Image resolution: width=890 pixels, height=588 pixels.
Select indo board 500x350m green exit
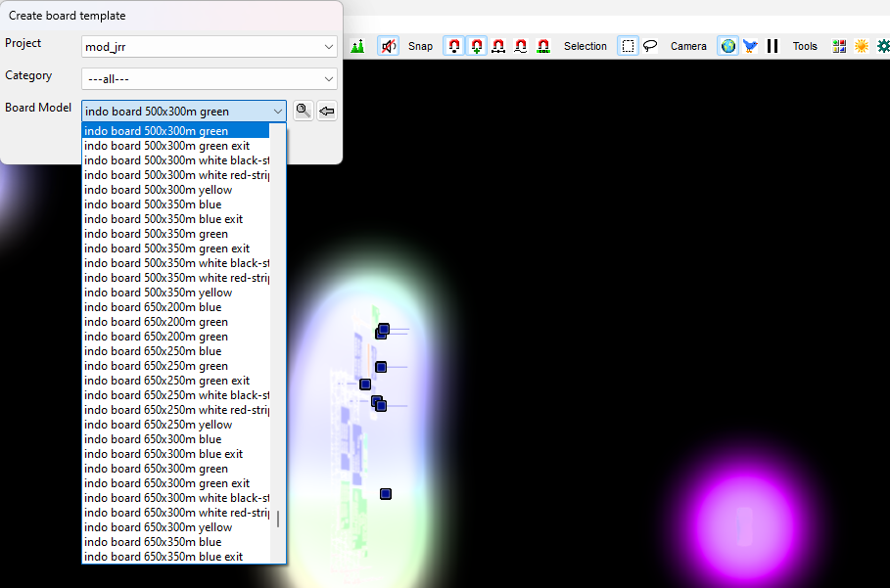[176, 249]
